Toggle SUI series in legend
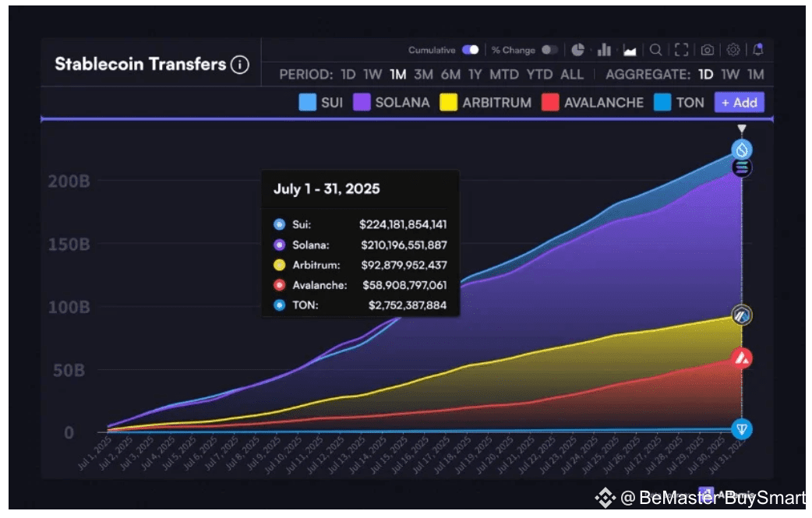This screenshot has width=812, height=518. (320, 103)
